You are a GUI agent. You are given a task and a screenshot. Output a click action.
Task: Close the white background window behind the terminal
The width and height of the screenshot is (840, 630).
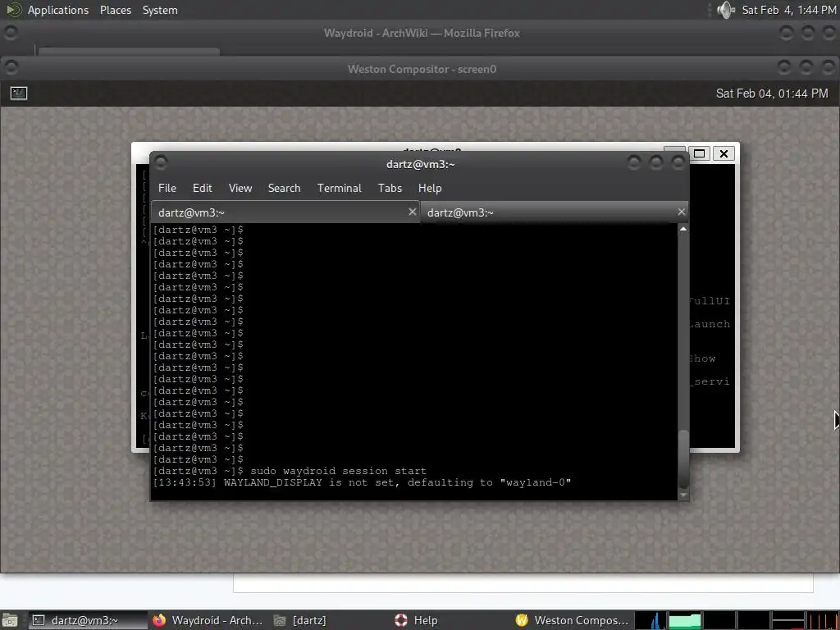[x=724, y=153]
